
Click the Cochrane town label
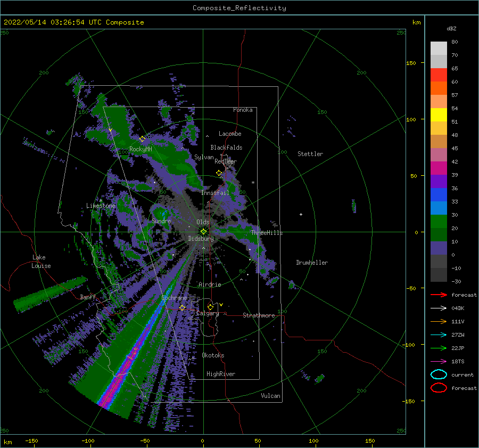coord(174,298)
